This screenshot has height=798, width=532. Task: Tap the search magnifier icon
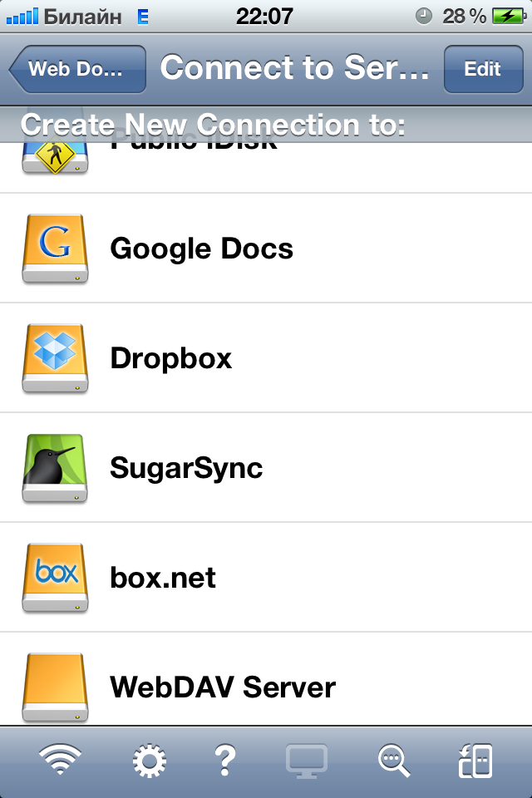click(x=393, y=761)
